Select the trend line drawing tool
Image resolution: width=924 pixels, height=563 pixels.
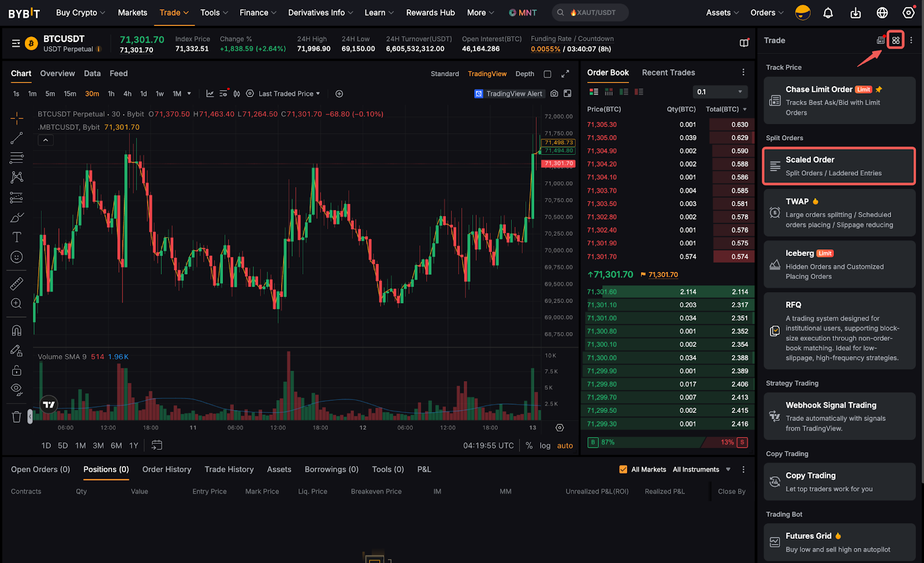point(17,138)
